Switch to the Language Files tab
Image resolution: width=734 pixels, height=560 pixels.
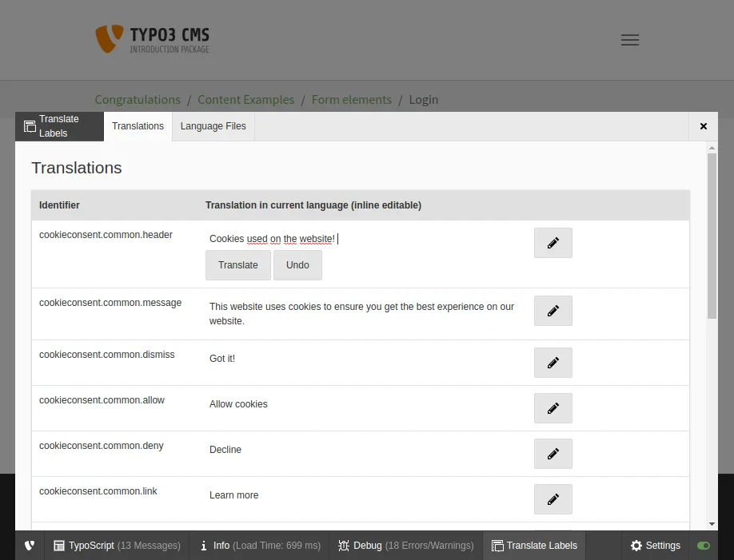pyautogui.click(x=213, y=126)
